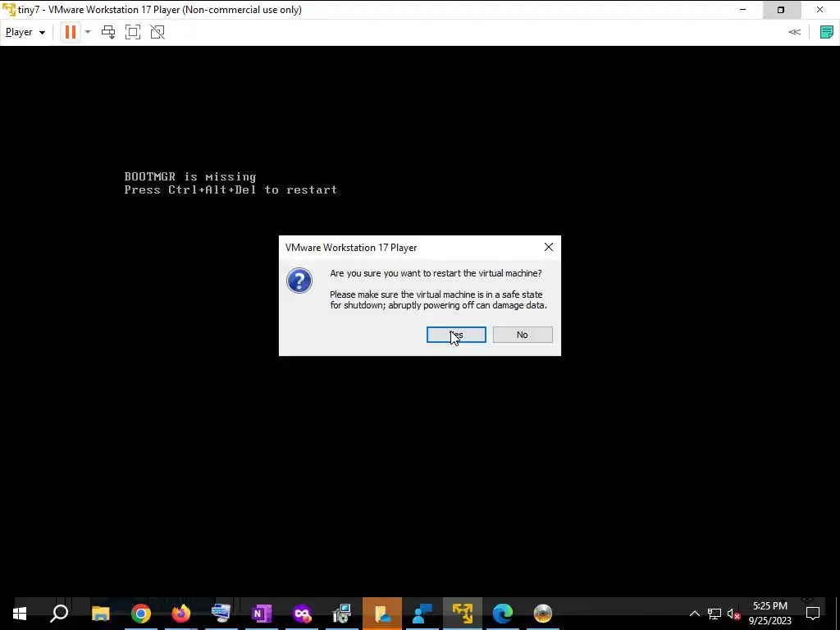Viewport: 840px width, 630px height.
Task: Enter full screen mode
Action: [133, 32]
